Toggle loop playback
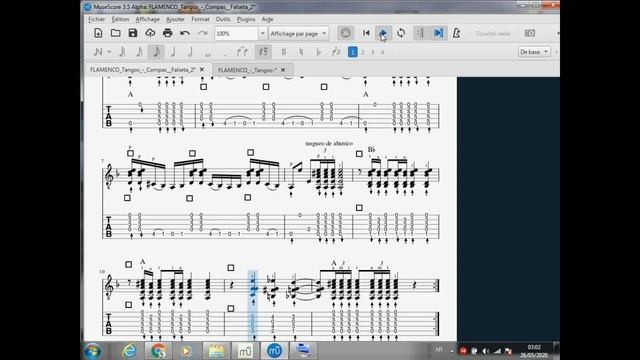This screenshot has width=640, height=360. (x=401, y=33)
